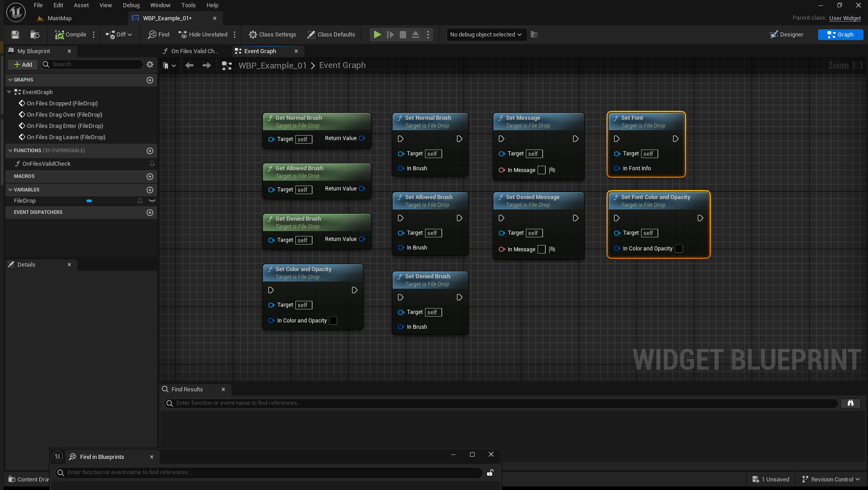This screenshot has height=490, width=868.
Task: Click the My Blueprint search field
Action: pyautogui.click(x=95, y=64)
